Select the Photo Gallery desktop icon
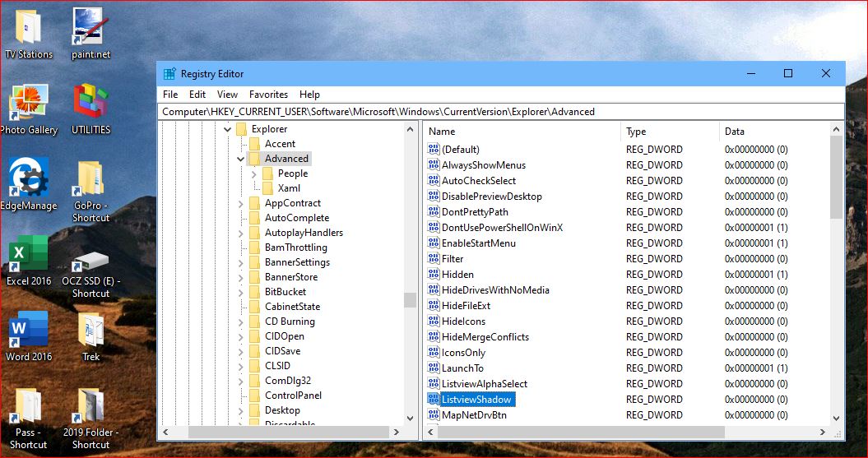868x458 pixels. coord(28,109)
